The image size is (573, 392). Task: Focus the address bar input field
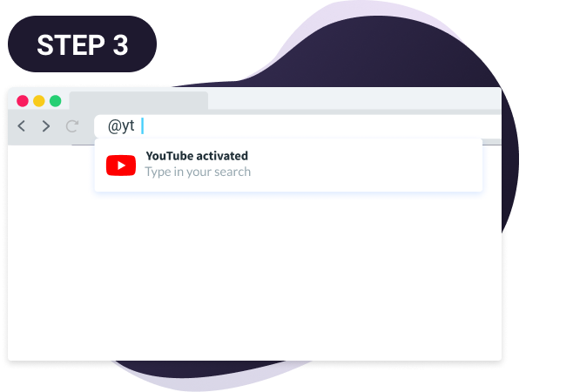point(298,126)
